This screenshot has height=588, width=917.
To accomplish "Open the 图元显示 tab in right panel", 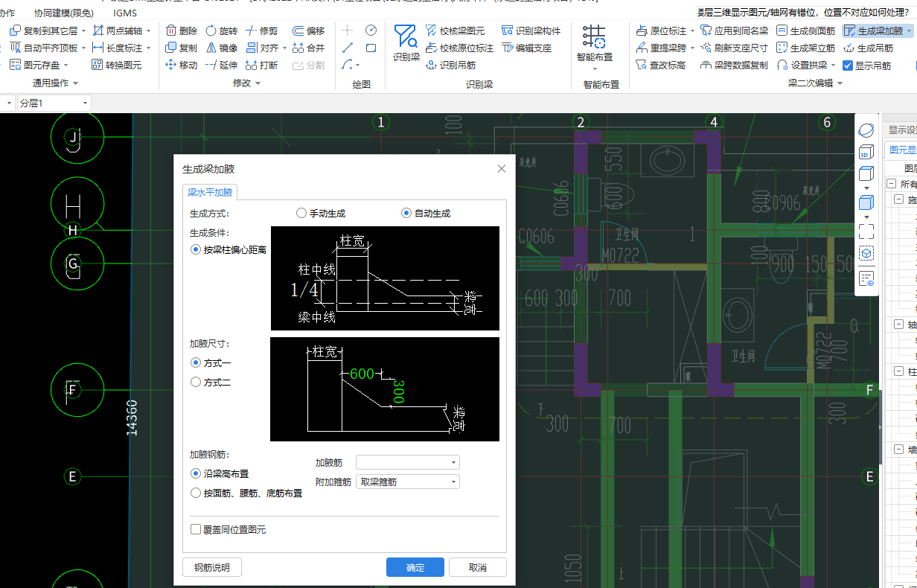I will (901, 150).
